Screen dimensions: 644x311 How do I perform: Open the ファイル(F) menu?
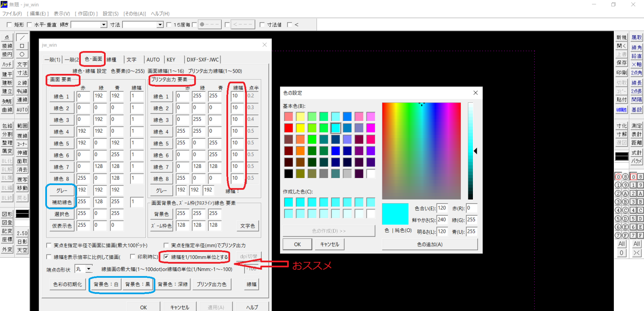point(12,14)
